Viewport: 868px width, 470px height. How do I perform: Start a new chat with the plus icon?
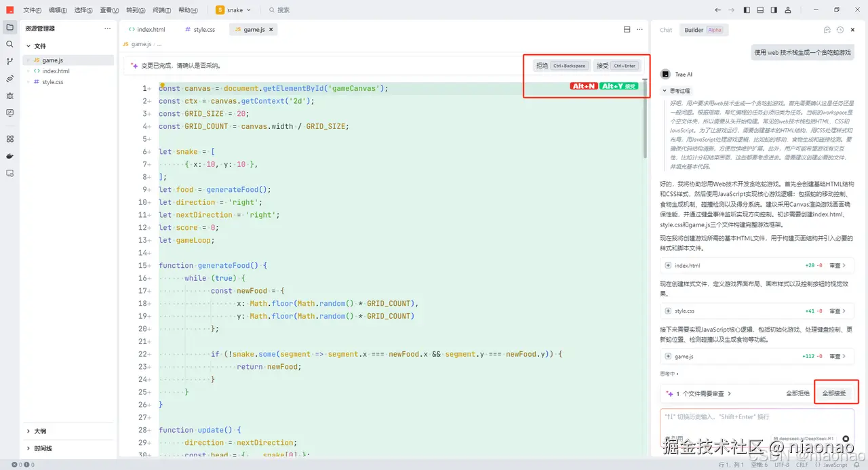[827, 30]
